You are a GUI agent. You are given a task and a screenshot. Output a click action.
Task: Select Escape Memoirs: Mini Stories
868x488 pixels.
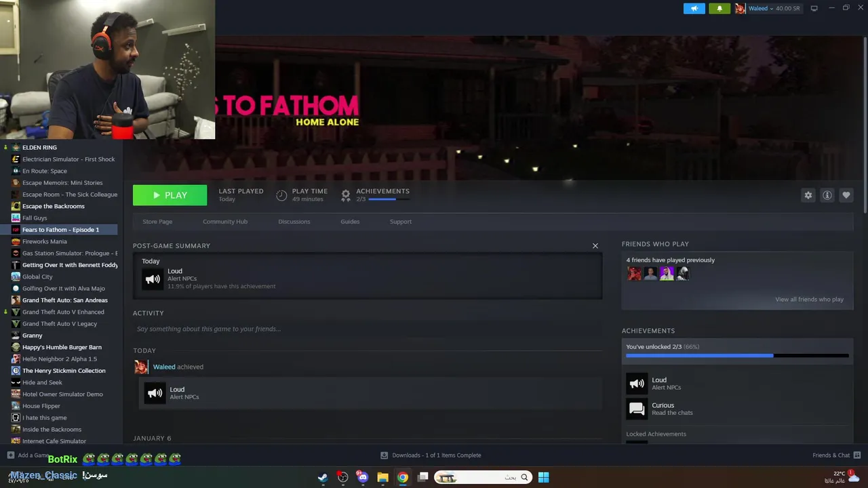tap(62, 183)
